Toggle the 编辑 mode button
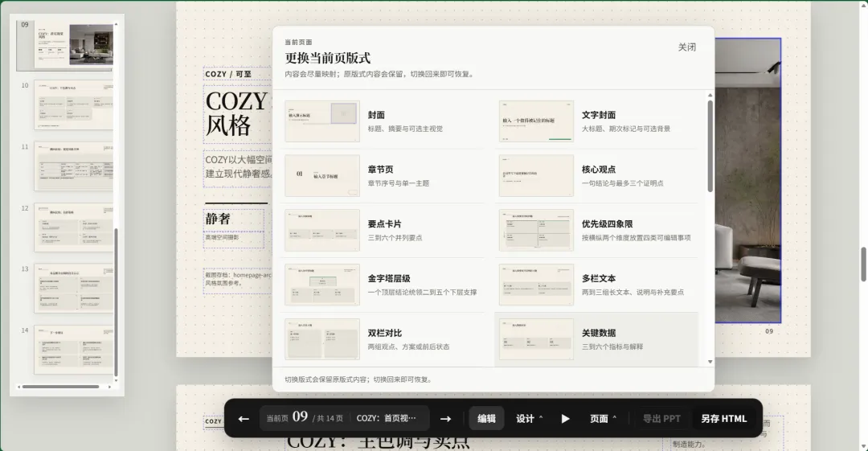The width and height of the screenshot is (868, 451). (486, 419)
